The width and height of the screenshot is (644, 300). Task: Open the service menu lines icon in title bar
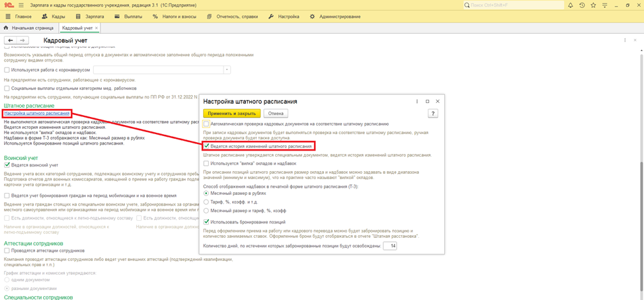pyautogui.click(x=605, y=5)
